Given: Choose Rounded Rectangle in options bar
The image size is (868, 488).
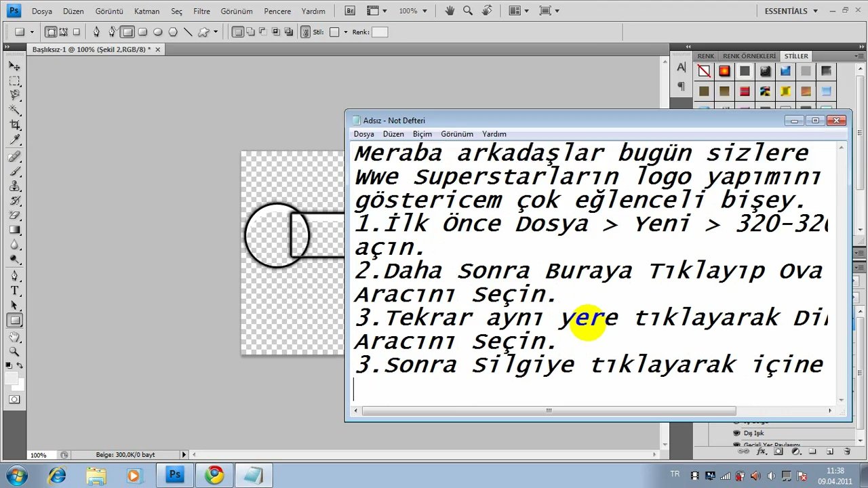Looking at the screenshot, I should click(x=142, y=32).
